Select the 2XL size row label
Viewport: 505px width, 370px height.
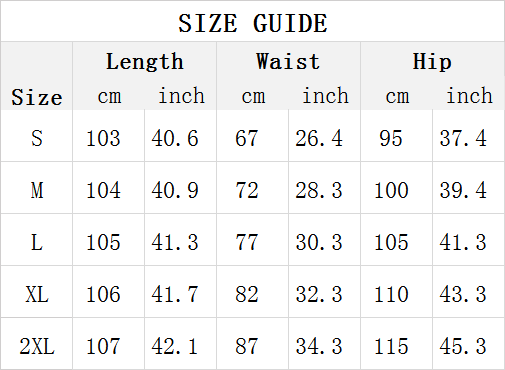[x=37, y=346]
